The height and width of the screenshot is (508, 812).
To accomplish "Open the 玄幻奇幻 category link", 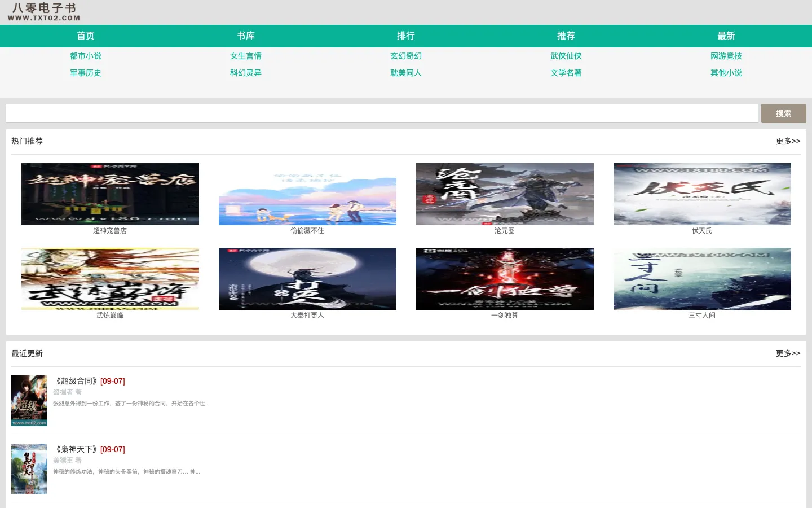I will tap(406, 56).
